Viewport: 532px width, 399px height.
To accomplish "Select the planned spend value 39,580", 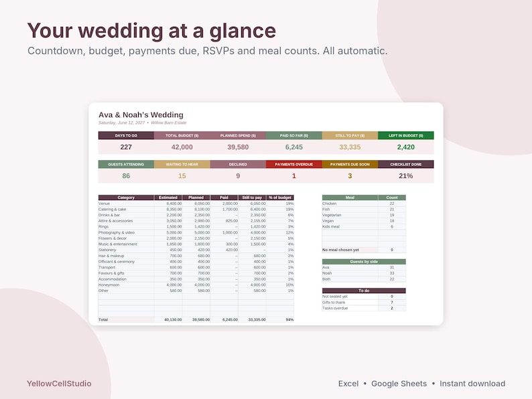I will 238,147.
